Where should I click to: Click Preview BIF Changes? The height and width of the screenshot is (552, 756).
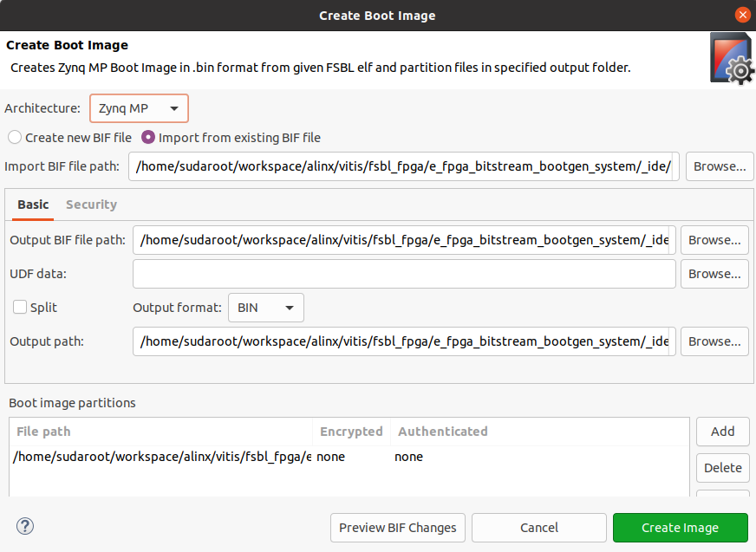point(397,527)
